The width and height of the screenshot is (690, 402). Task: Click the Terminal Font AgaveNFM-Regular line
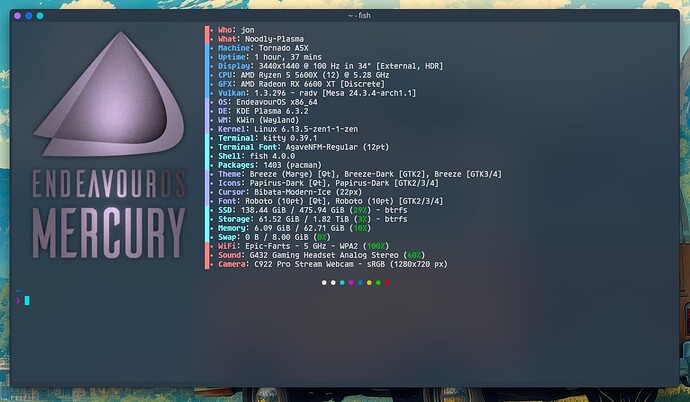pos(304,147)
